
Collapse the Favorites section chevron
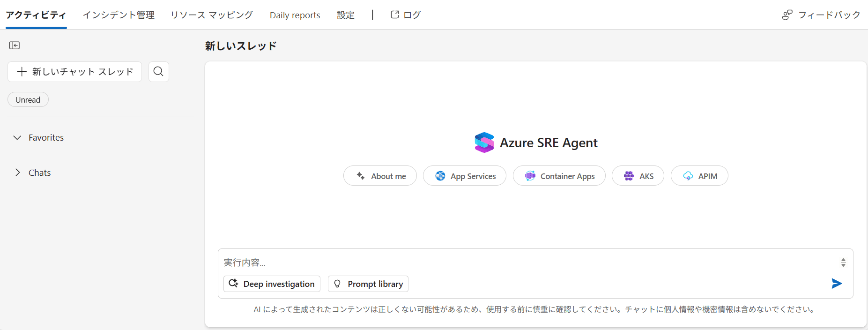(x=17, y=137)
